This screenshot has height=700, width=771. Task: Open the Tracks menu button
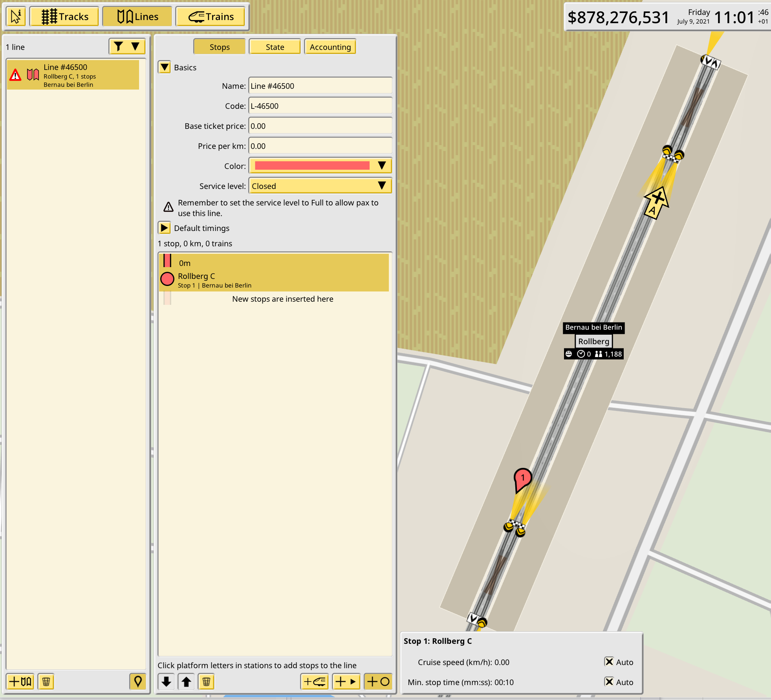(65, 16)
